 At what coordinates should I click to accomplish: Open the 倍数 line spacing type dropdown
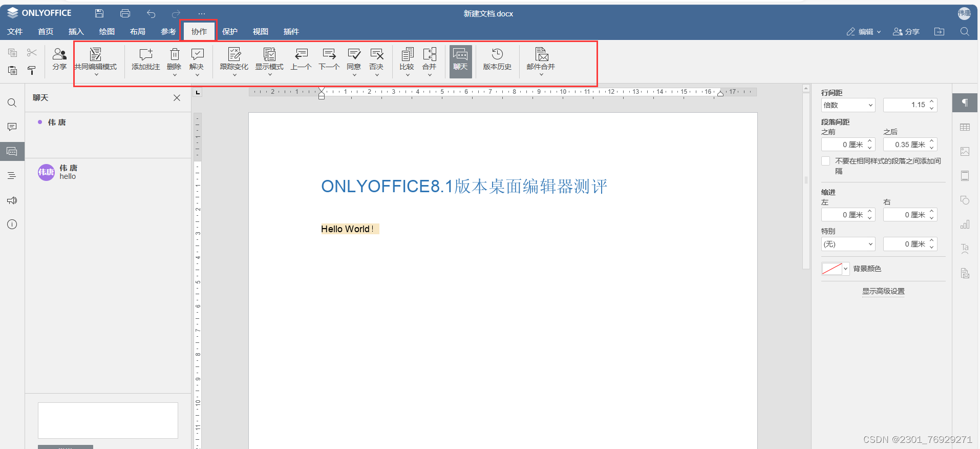[848, 105]
